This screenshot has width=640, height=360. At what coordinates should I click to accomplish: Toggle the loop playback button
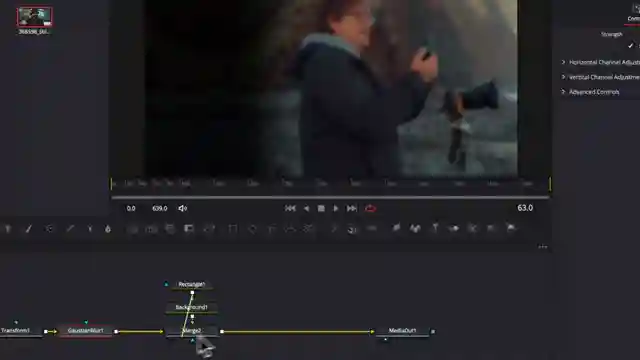click(x=370, y=209)
